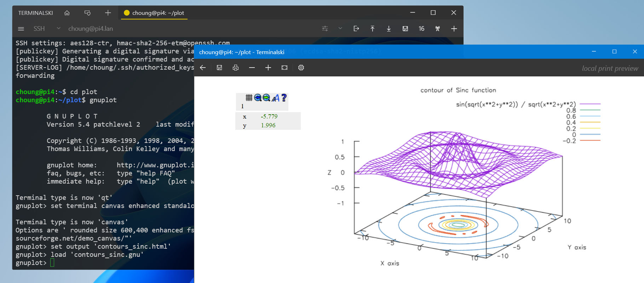Click the previous zoom magnifier icon
Viewport: 644px width, 283px height.
point(258,98)
